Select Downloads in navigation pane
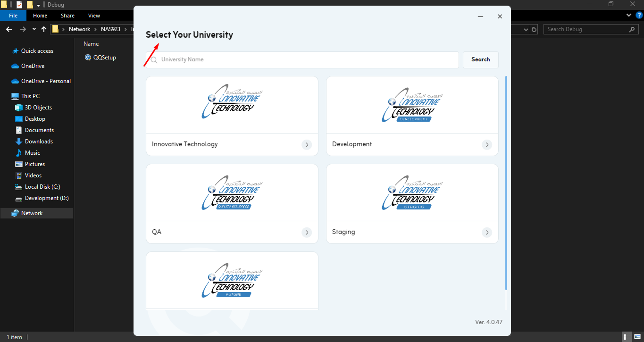 [x=39, y=142]
